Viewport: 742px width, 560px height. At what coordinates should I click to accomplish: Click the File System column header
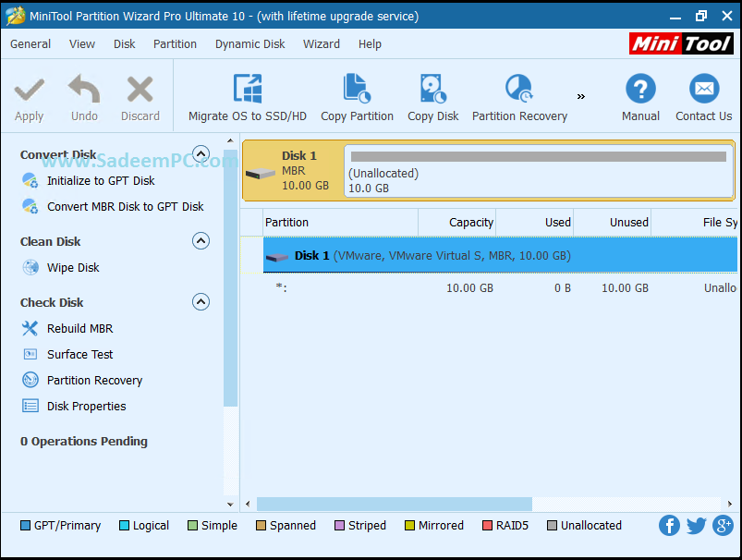[x=694, y=223]
